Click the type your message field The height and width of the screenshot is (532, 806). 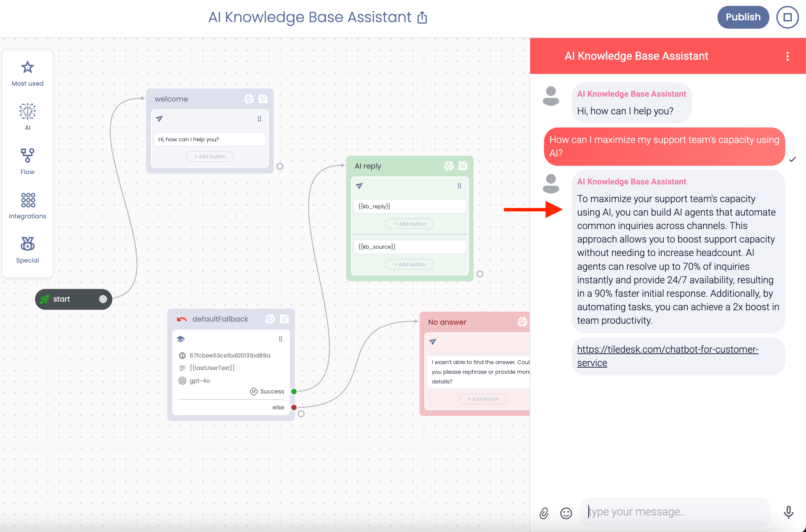pos(676,512)
